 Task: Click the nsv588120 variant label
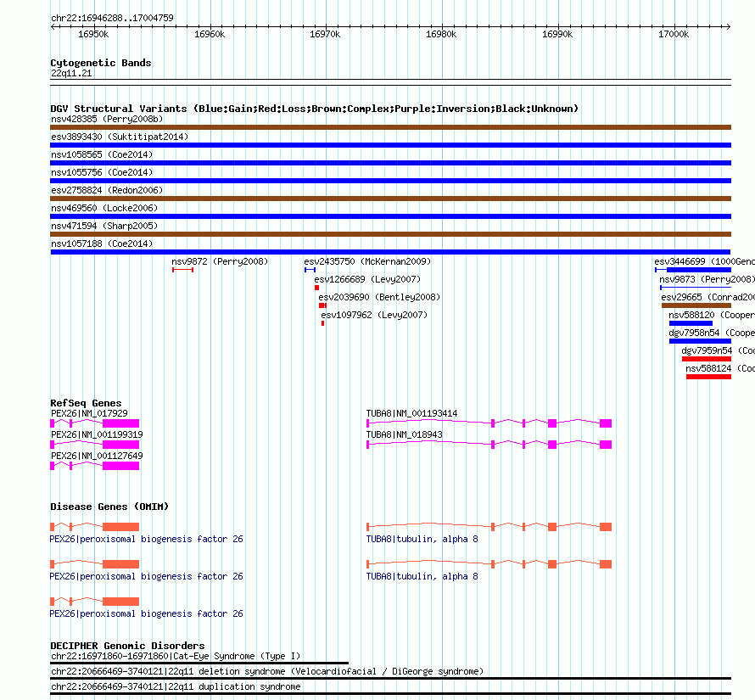[712, 315]
